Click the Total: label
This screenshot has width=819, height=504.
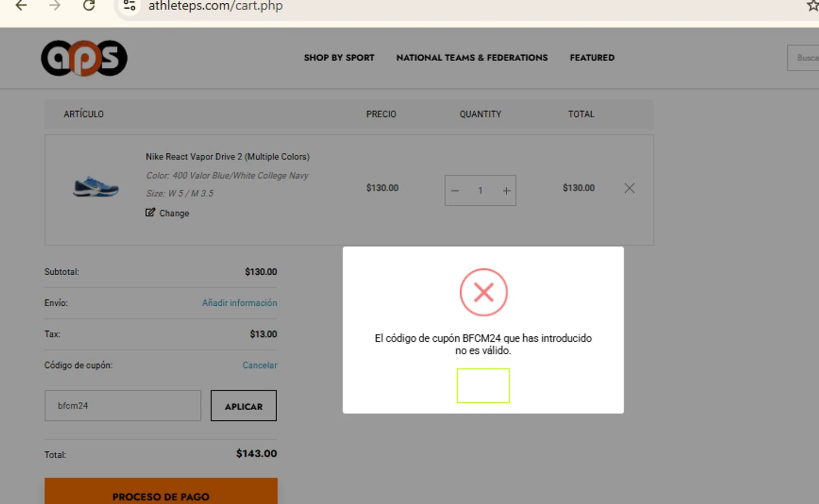pos(55,454)
